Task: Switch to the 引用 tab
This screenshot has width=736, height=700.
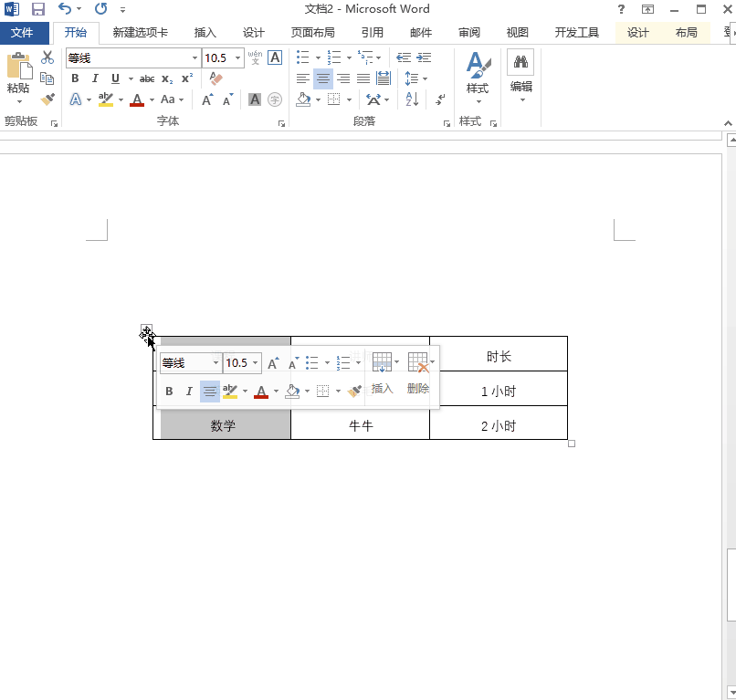Action: [373, 32]
